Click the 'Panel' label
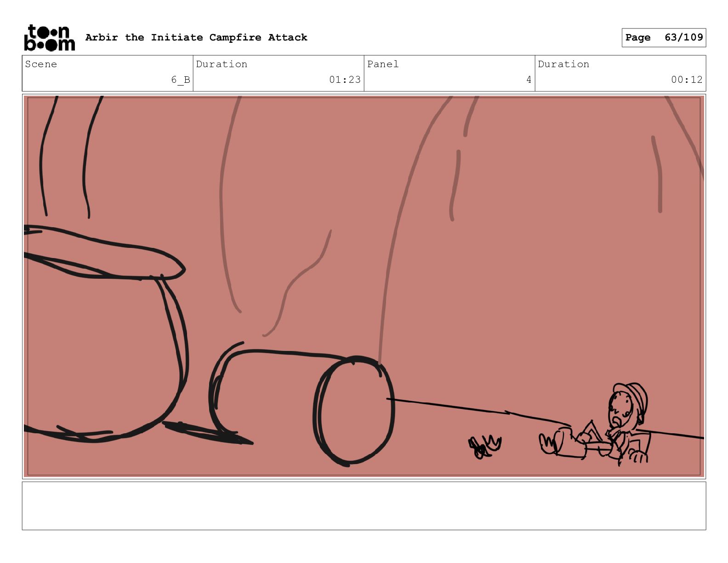 [383, 64]
